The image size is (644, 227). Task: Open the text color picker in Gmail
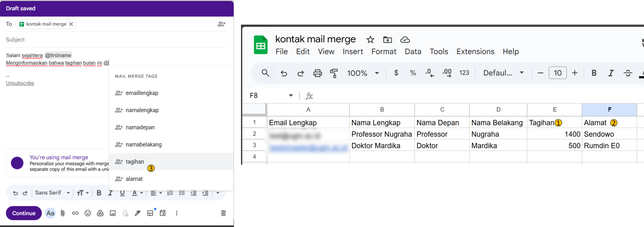coord(137,193)
